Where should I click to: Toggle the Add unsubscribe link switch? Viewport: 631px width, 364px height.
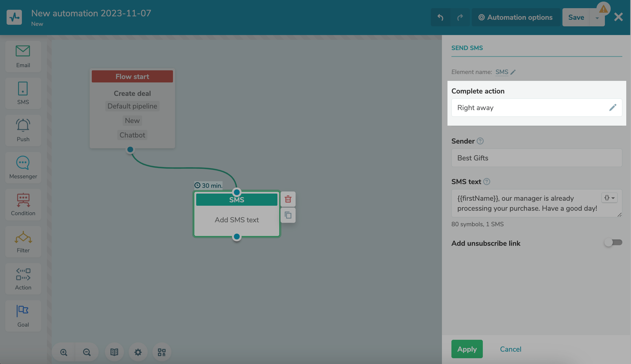613,242
